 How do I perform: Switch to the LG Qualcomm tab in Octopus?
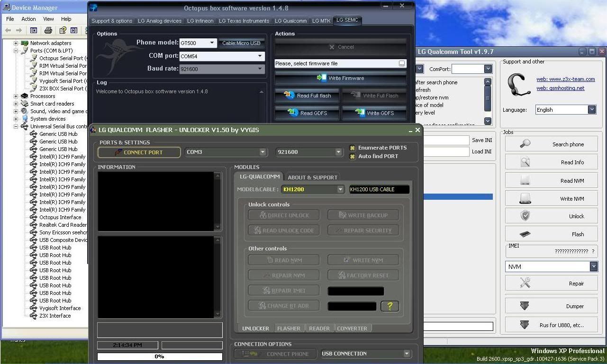[291, 21]
